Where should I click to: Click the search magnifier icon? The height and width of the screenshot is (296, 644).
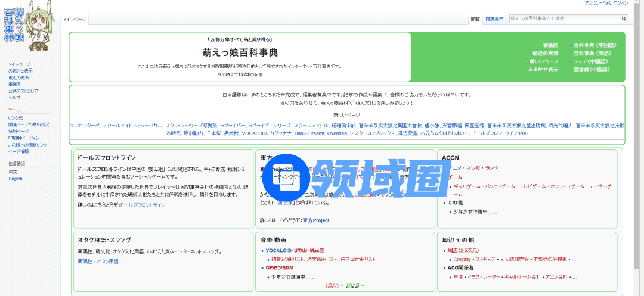624,19
